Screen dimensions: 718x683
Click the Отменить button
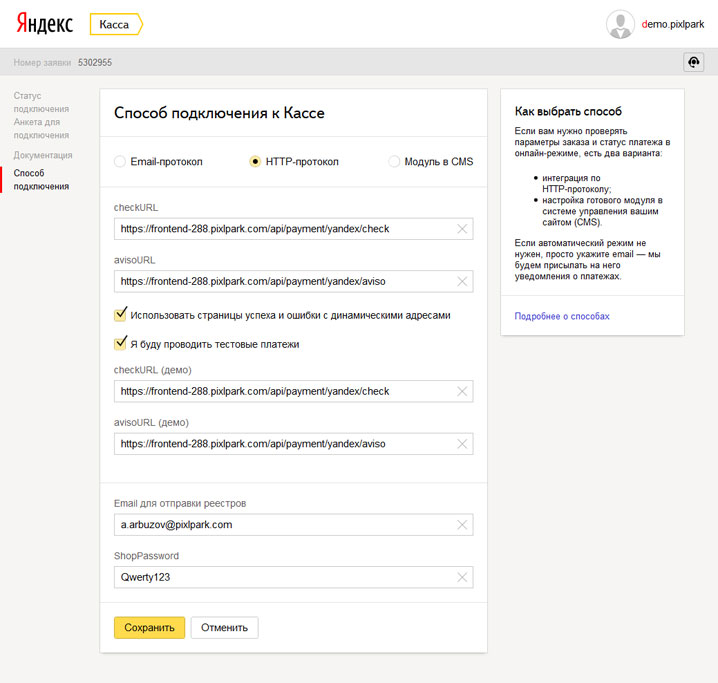pos(224,628)
